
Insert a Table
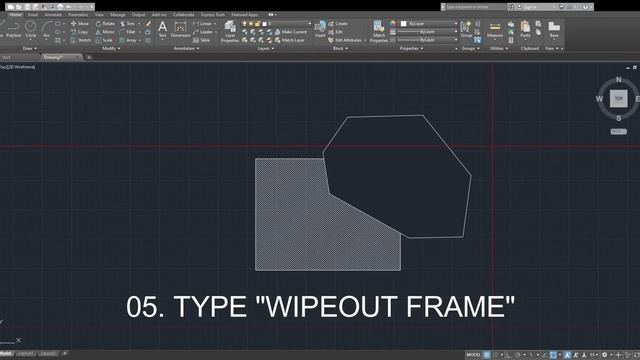(201, 40)
